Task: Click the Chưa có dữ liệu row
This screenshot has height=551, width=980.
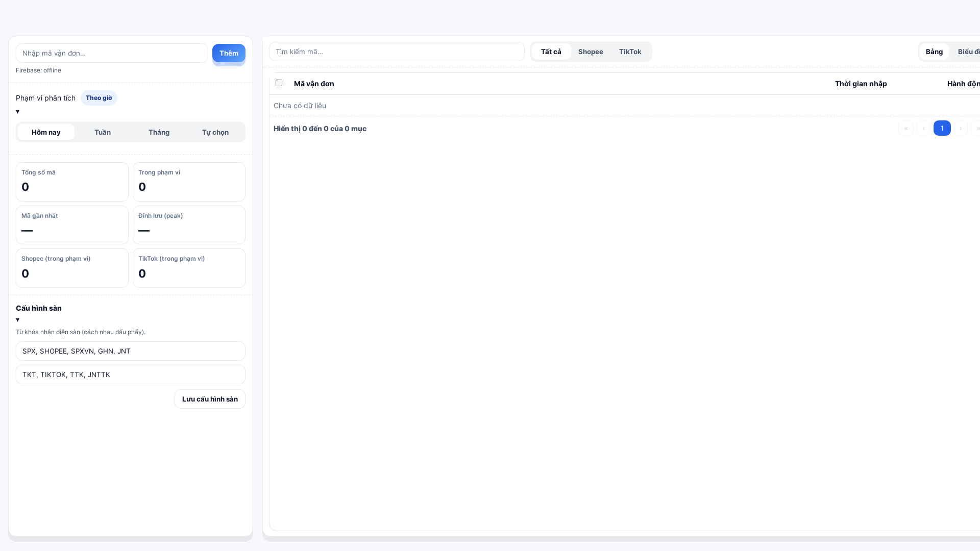Action: pyautogui.click(x=625, y=106)
